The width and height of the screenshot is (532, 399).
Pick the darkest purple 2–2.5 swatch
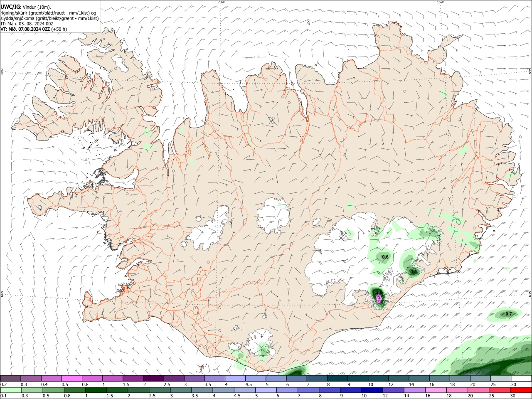click(153, 378)
